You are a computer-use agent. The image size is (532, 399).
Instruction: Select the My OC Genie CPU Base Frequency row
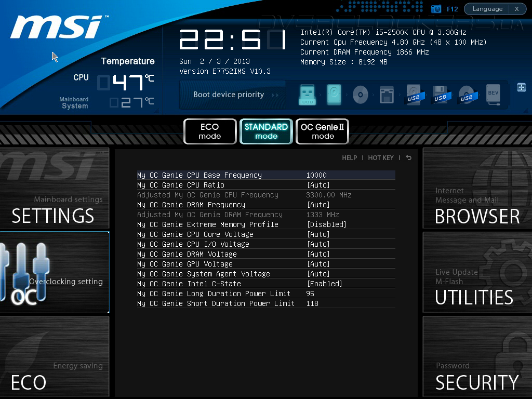point(266,175)
